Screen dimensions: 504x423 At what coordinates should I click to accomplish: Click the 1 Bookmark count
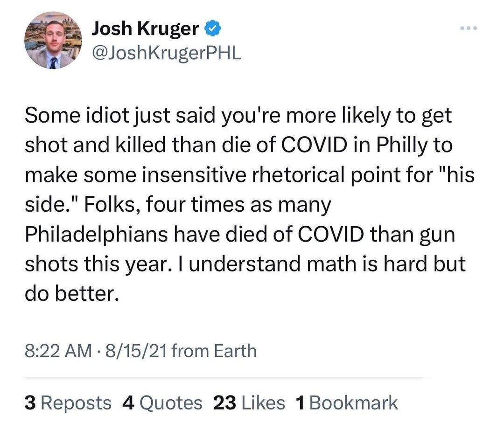click(x=347, y=402)
